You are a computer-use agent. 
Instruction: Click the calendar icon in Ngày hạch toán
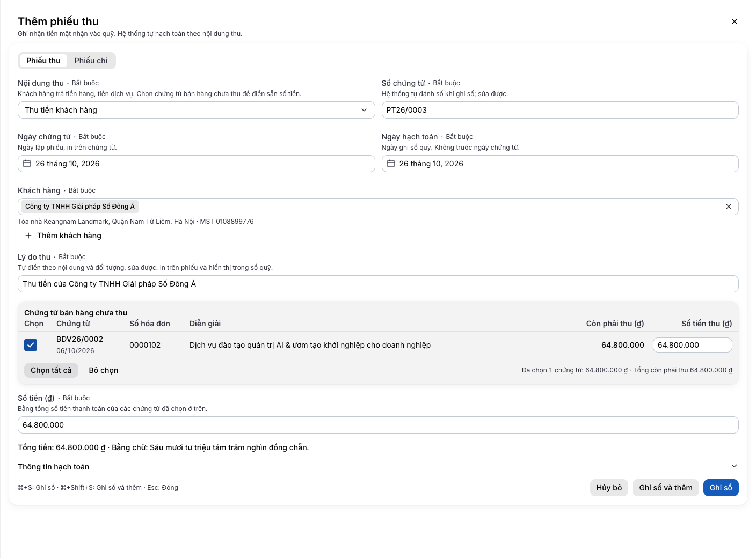coord(391,164)
